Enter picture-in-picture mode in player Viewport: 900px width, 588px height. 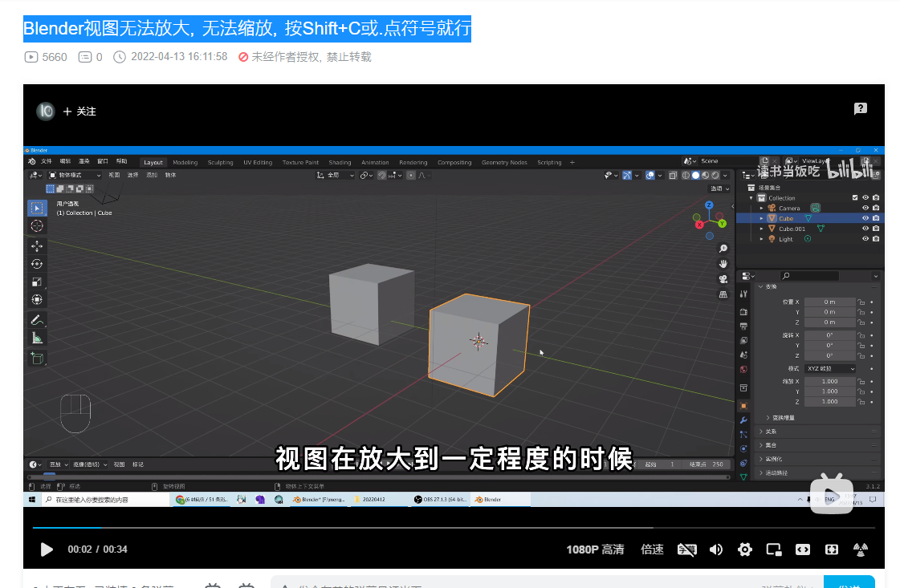click(x=774, y=549)
